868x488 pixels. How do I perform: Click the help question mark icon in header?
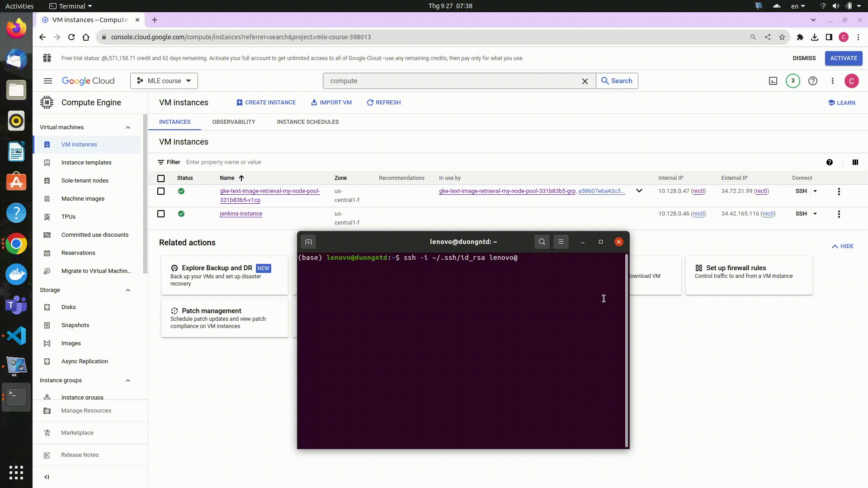(812, 81)
